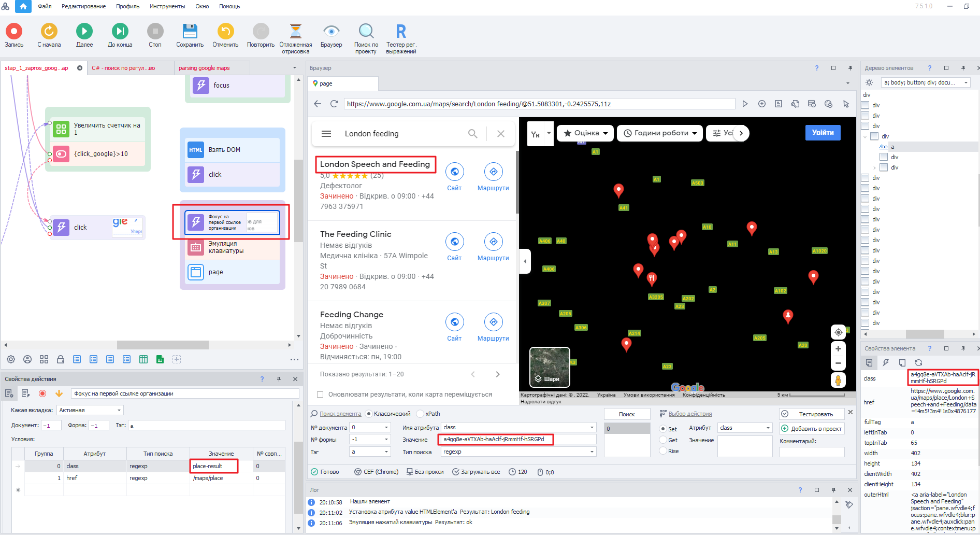Open the Инструменты menu
980x535 pixels.
167,6
